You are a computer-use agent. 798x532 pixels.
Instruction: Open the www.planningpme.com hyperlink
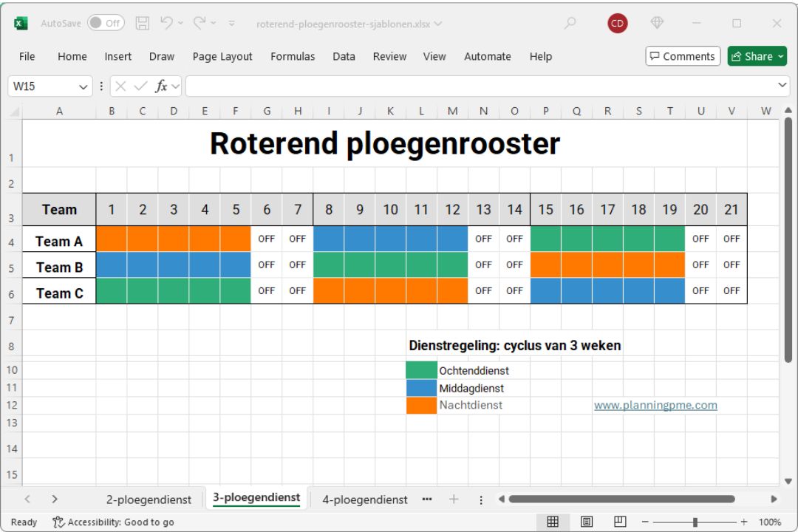pyautogui.click(x=655, y=405)
